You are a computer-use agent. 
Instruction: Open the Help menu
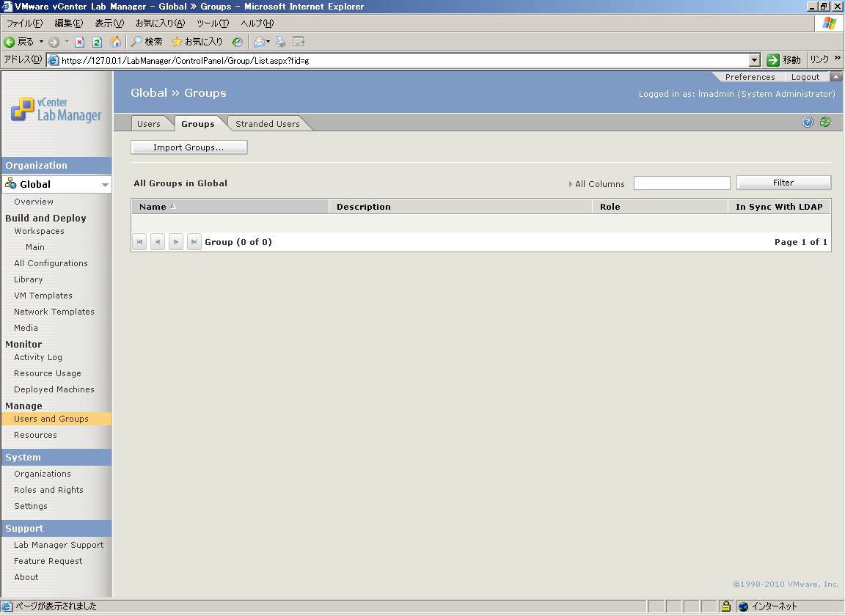257,23
